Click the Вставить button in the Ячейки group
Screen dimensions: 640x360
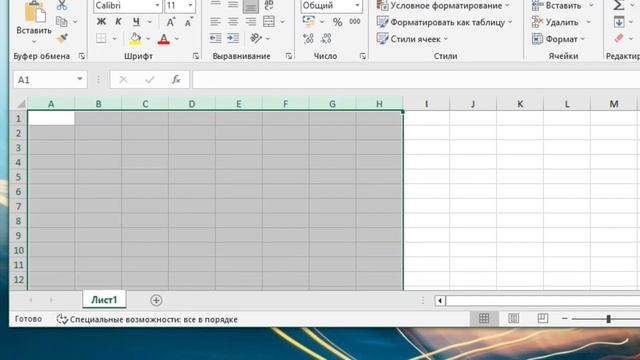556,6
